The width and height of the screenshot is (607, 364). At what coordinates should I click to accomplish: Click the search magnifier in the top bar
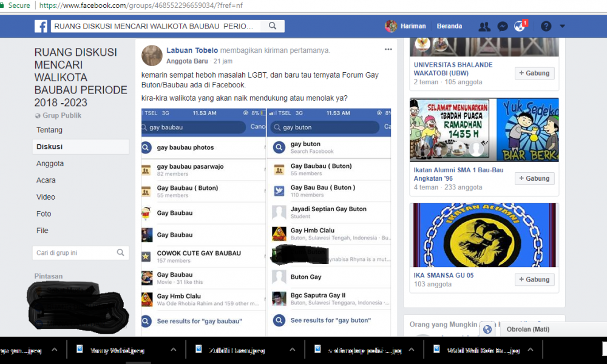tap(273, 26)
